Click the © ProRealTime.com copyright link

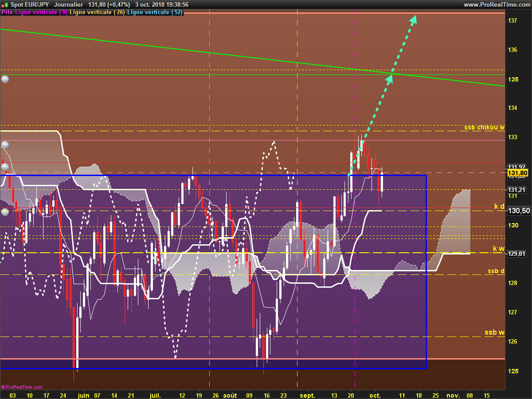pos(22,387)
